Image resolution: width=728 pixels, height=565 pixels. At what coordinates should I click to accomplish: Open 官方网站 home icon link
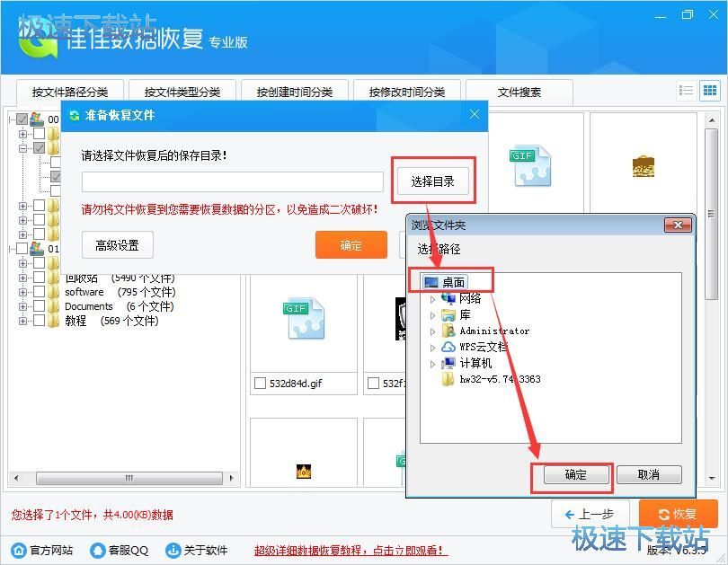pos(19,550)
